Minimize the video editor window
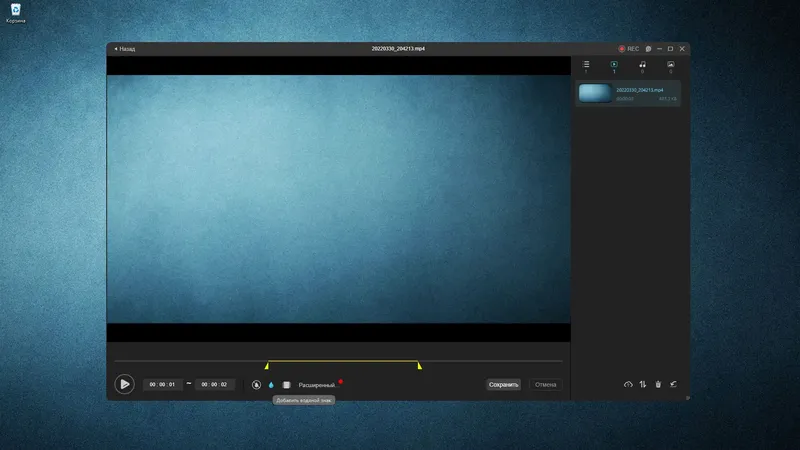 [659, 49]
